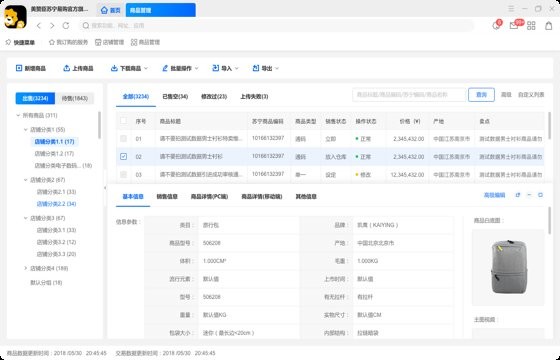This screenshot has width=560, height=360.
Task: Open the 其他信息 detail tab
Action: 306,196
